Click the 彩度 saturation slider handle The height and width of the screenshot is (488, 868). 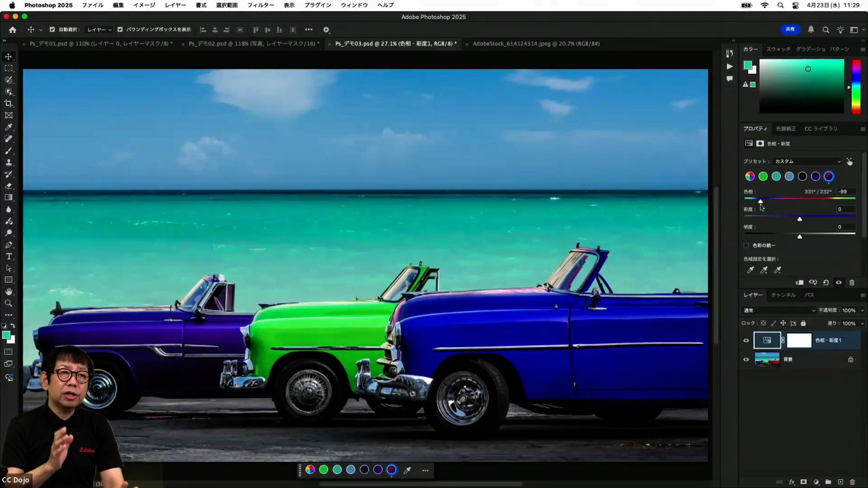(800, 219)
